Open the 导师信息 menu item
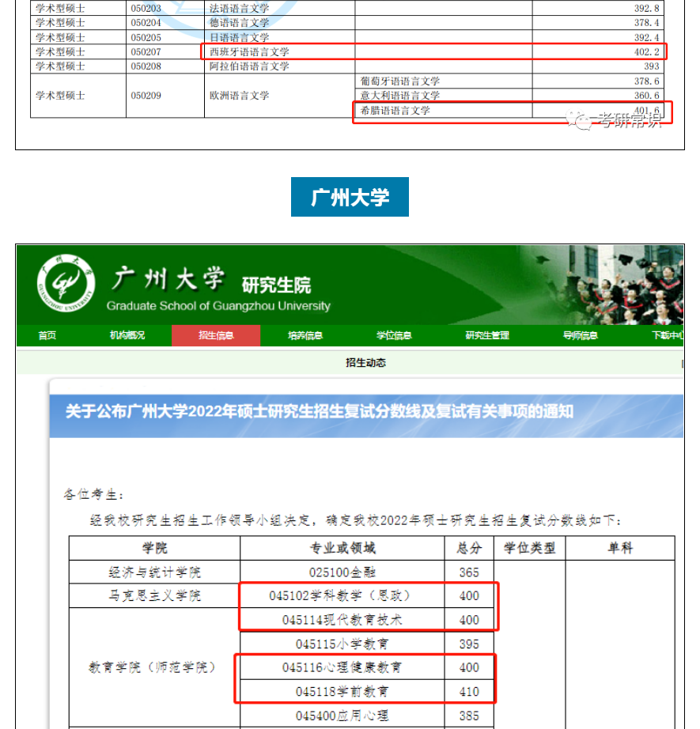 [x=580, y=335]
